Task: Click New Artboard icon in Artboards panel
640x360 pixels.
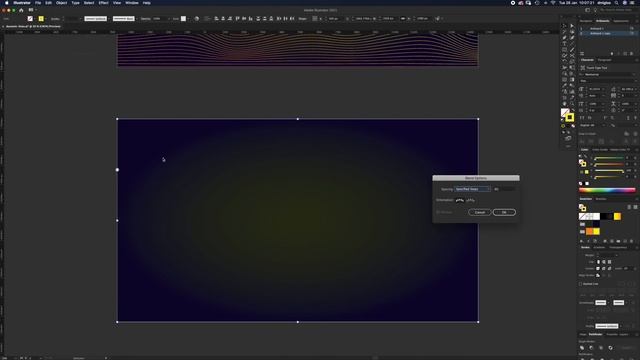Action: (625, 53)
